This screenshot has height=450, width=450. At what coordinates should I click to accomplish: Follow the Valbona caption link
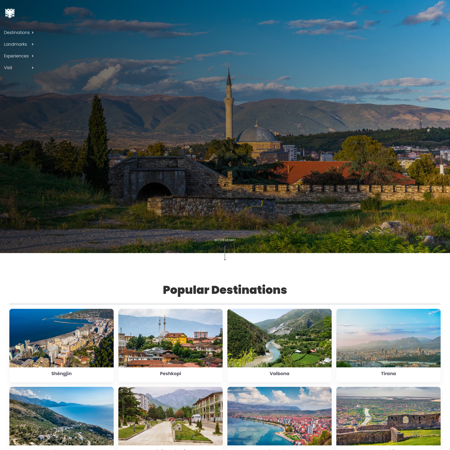(279, 374)
